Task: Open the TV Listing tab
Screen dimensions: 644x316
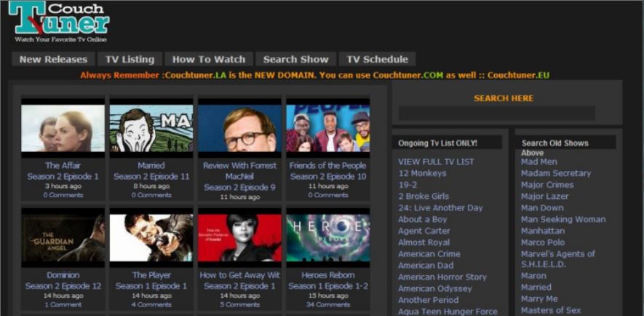Action: (x=130, y=59)
